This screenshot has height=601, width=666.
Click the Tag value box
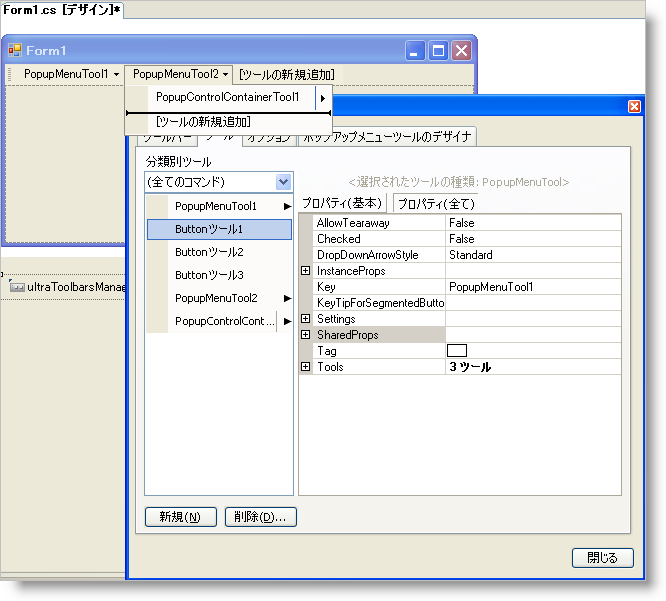[x=457, y=350]
